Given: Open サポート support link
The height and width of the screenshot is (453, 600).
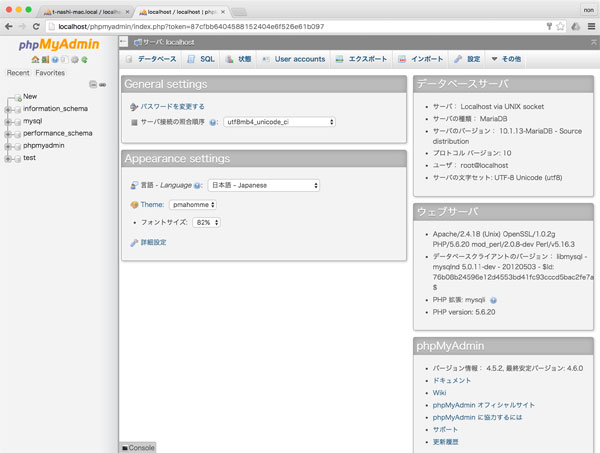Looking at the screenshot, I should (x=445, y=430).
